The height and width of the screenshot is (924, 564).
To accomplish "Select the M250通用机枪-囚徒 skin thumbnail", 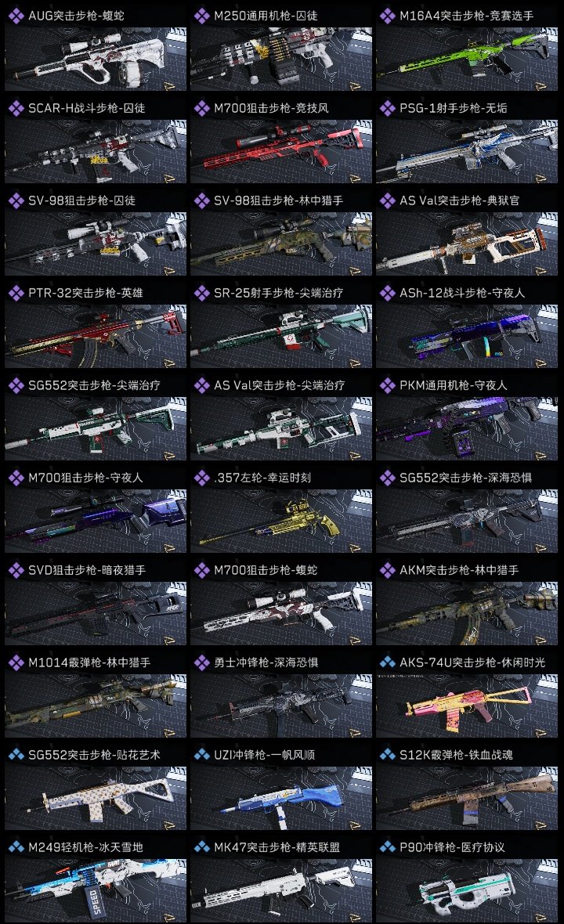I will 281,59.
